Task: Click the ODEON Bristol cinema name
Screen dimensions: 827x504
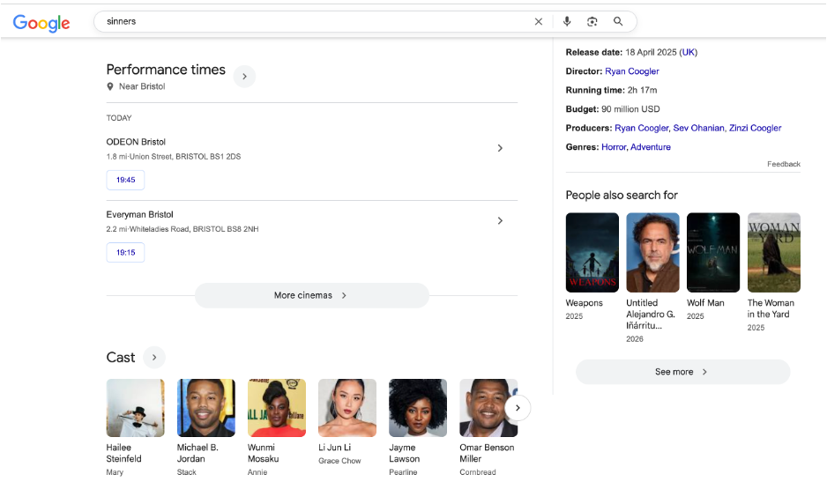Action: (x=136, y=142)
